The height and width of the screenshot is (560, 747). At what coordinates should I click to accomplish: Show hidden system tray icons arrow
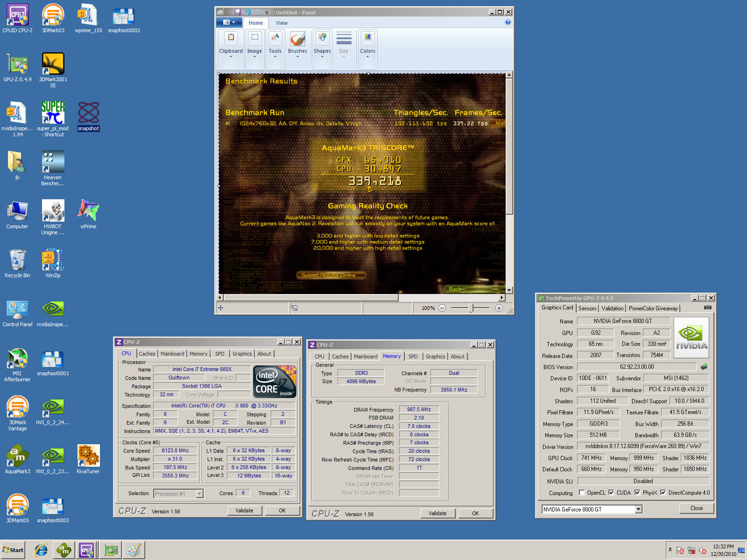coord(670,549)
